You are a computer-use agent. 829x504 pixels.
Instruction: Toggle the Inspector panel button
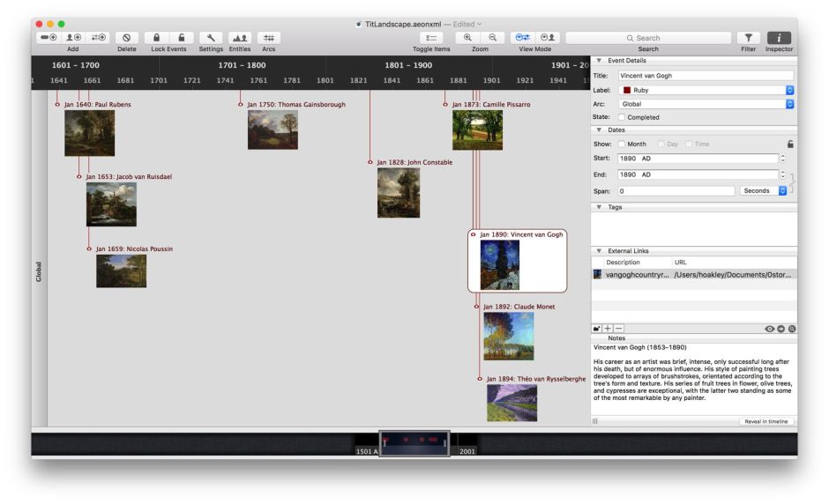coord(779,38)
